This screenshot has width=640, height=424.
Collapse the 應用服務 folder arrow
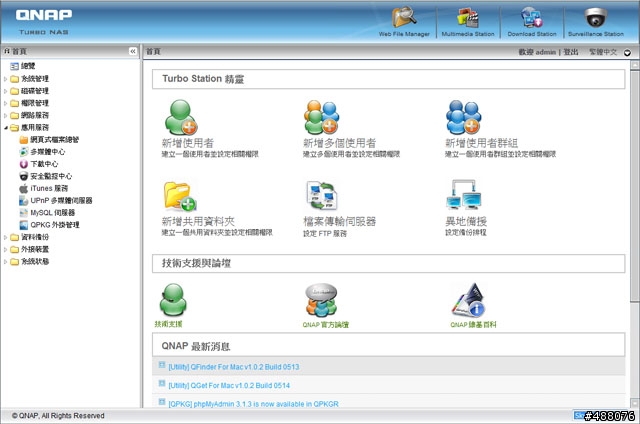5,128
